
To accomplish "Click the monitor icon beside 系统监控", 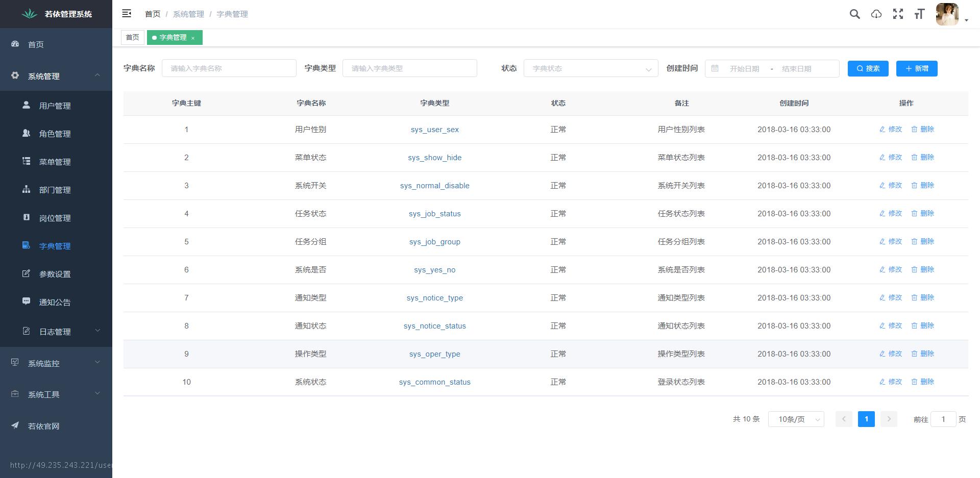I will click(x=15, y=363).
